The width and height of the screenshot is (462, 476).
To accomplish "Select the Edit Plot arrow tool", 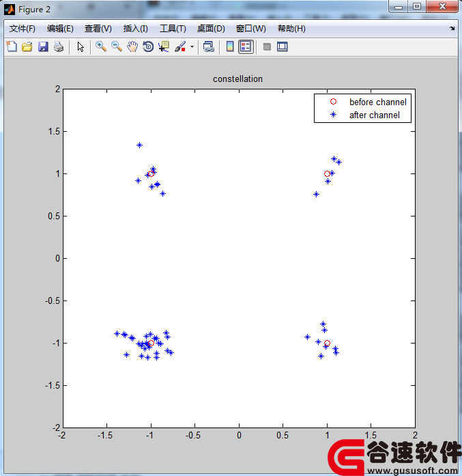I will tap(81, 46).
